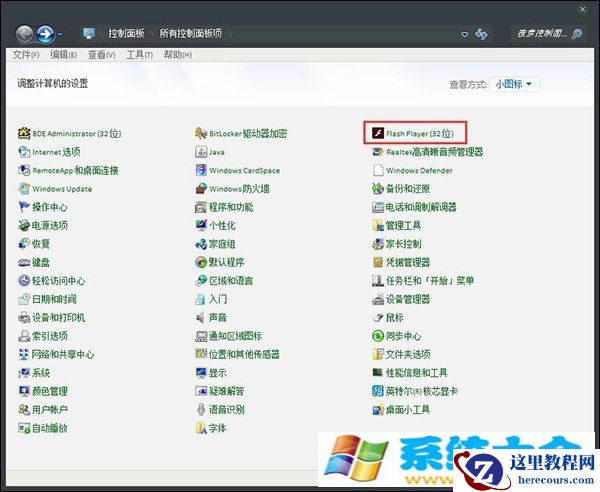
Task: Click the 电源选项 icon
Action: point(24,225)
